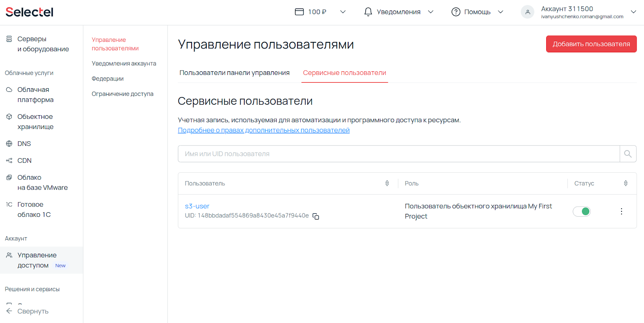The width and height of the screenshot is (644, 323).
Task: Open the Федерации submenu item
Action: point(107,79)
